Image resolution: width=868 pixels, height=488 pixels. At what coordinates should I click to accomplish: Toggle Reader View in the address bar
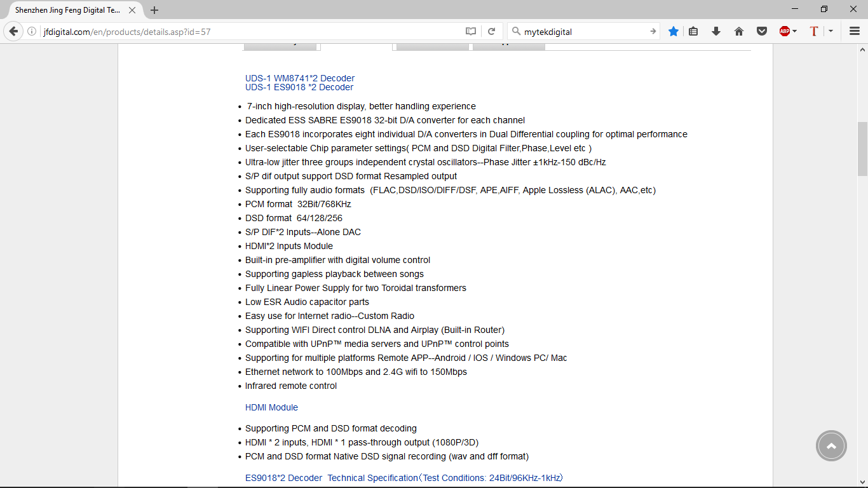(470, 31)
